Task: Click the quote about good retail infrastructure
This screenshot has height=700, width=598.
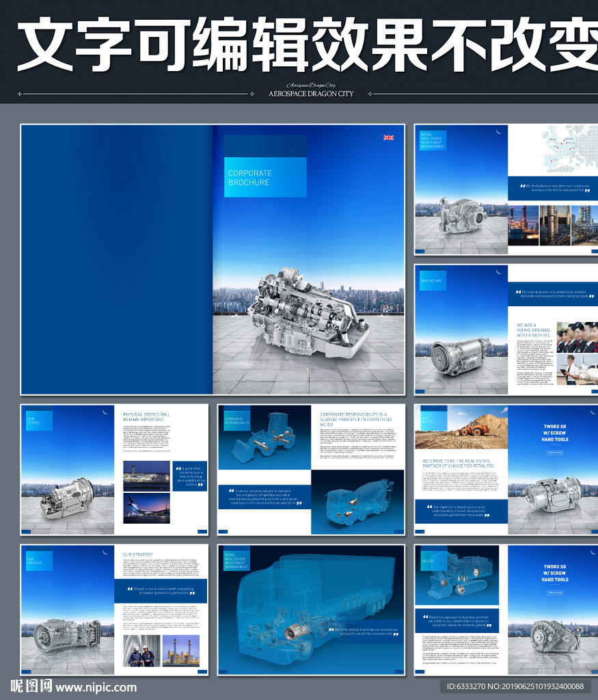Action: pos(190,476)
